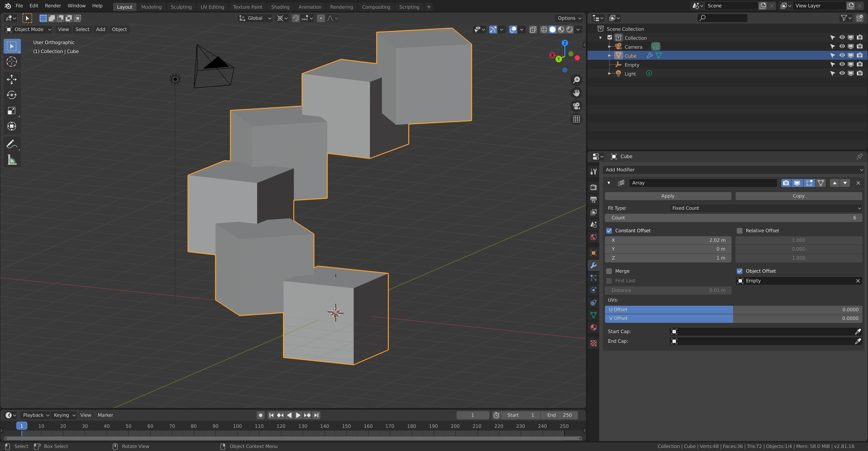Jump to the timeline end frame
The height and width of the screenshot is (451, 868).
tap(316, 415)
